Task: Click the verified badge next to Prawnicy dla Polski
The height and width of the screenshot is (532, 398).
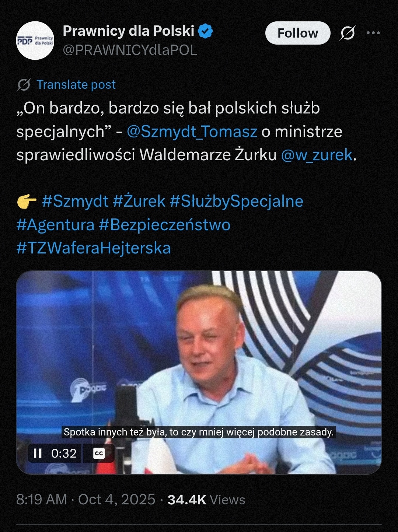Action: [206, 31]
